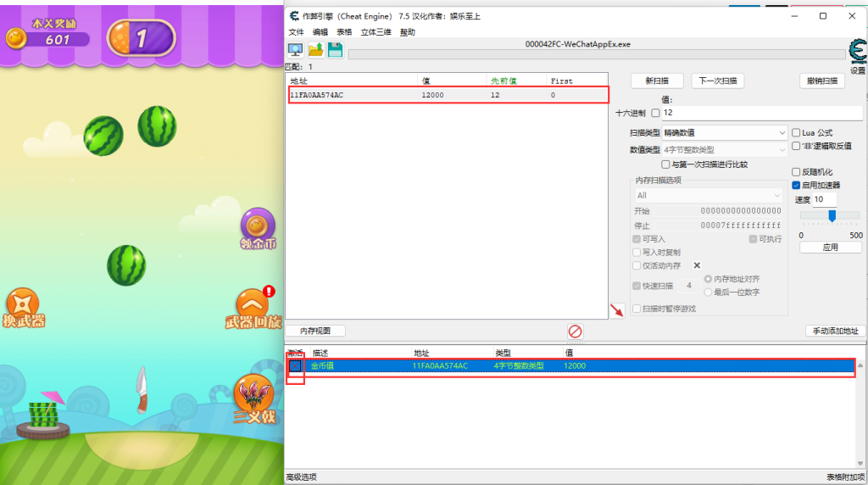Toggle the 可写入 checkbox
This screenshot has height=485, width=868.
pyautogui.click(x=637, y=239)
